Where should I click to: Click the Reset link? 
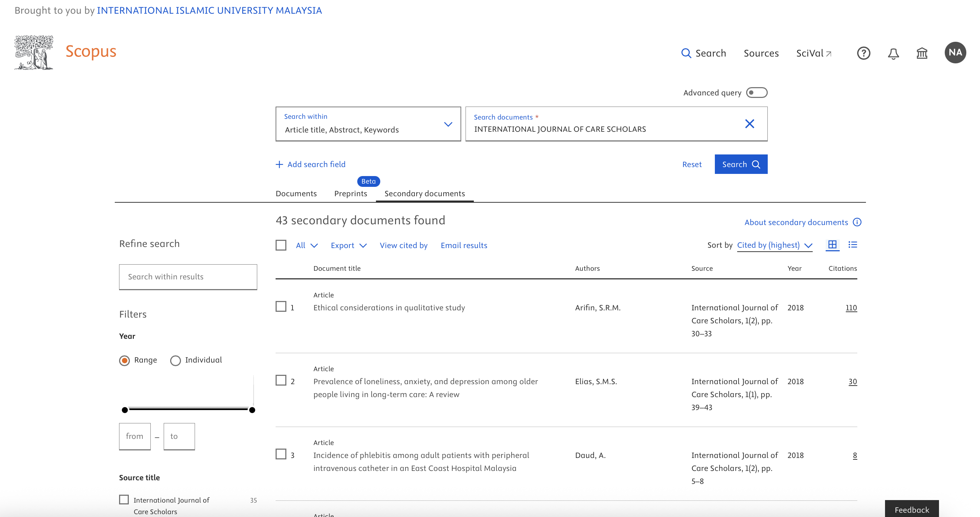691,165
